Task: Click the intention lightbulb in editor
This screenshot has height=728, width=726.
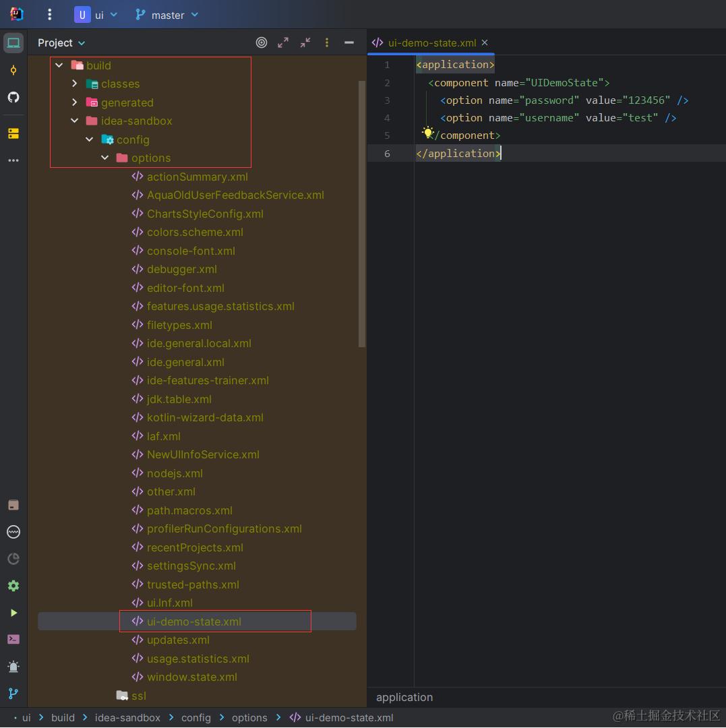Action: tap(427, 133)
